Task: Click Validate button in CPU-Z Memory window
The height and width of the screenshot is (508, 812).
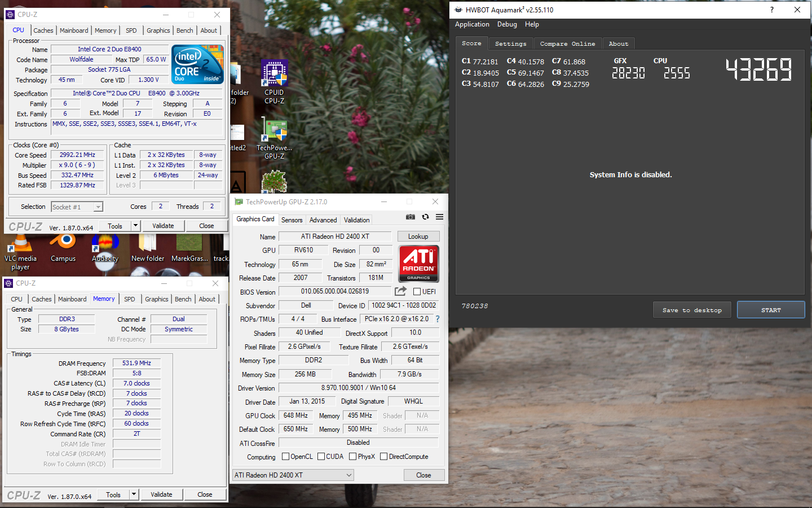Action: coord(161,494)
